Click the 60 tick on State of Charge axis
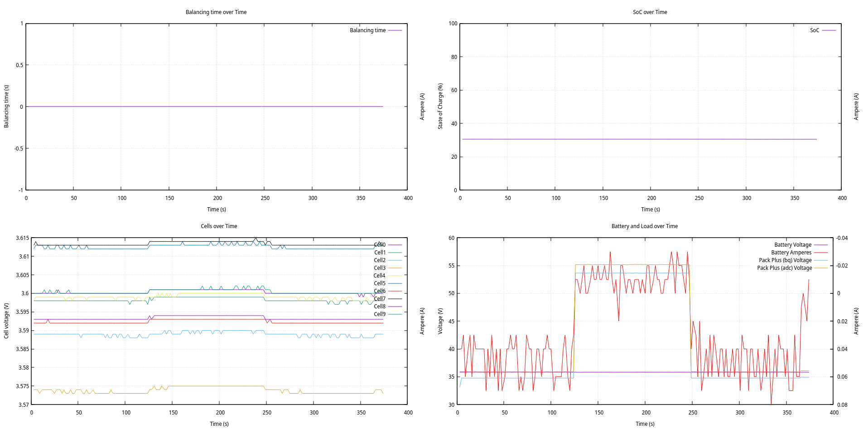Viewport: 868px width, 429px height. click(454, 90)
